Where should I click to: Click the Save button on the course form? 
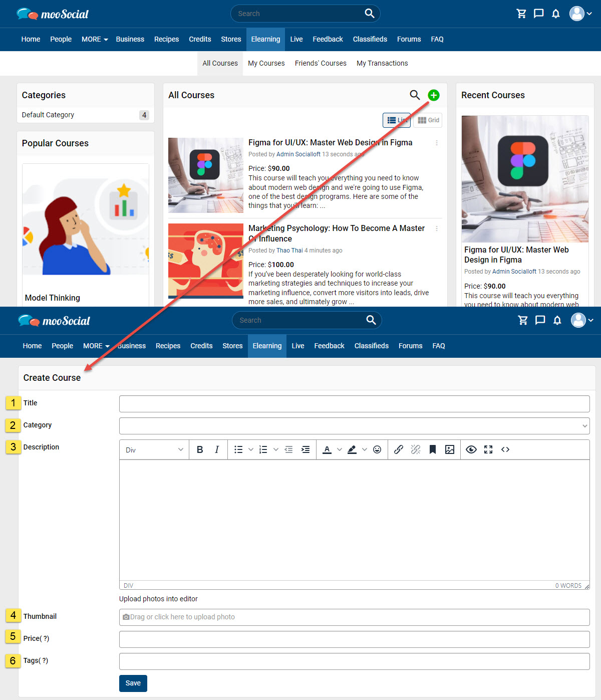point(133,683)
